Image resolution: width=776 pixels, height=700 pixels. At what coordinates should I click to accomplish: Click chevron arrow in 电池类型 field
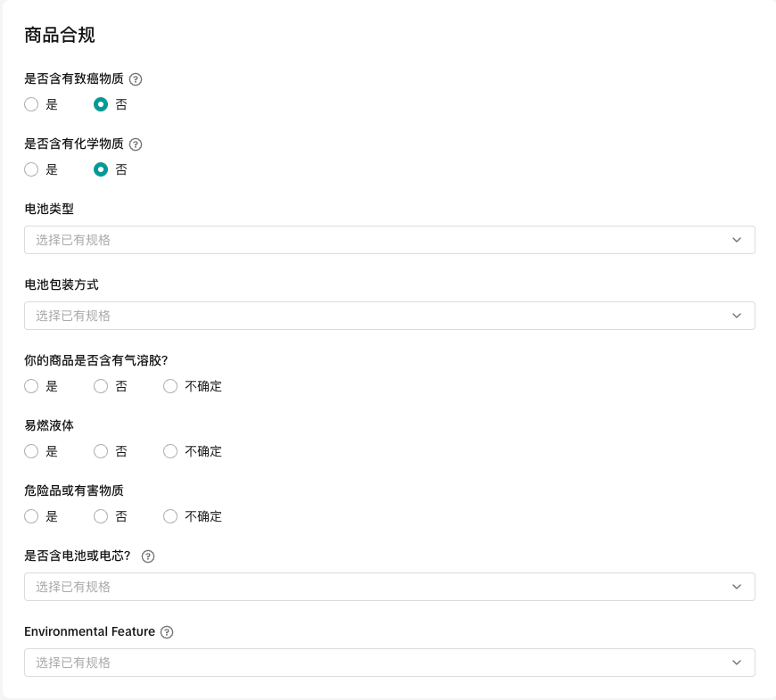point(736,240)
